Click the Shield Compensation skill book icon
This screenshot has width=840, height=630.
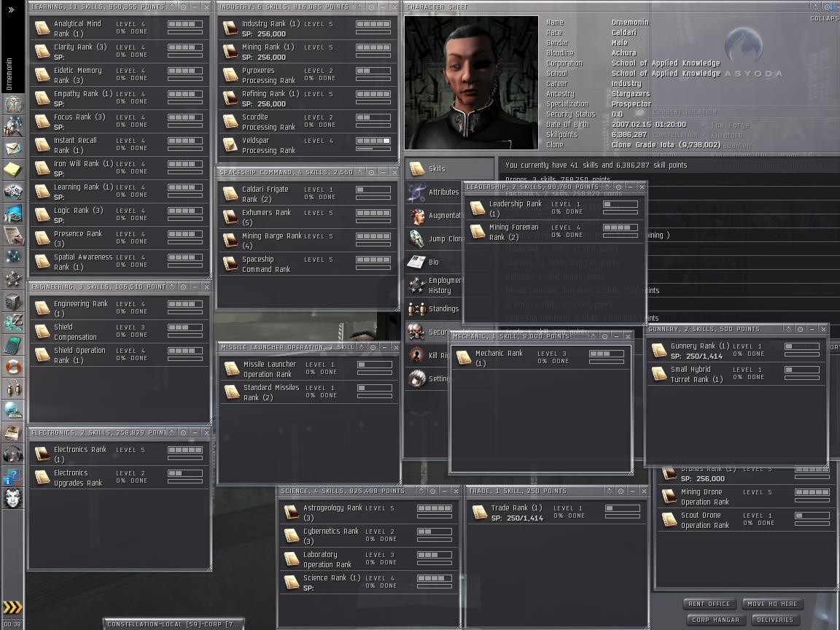pyautogui.click(x=42, y=331)
